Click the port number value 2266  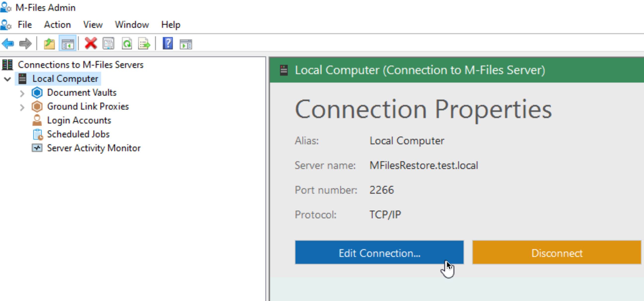point(382,190)
